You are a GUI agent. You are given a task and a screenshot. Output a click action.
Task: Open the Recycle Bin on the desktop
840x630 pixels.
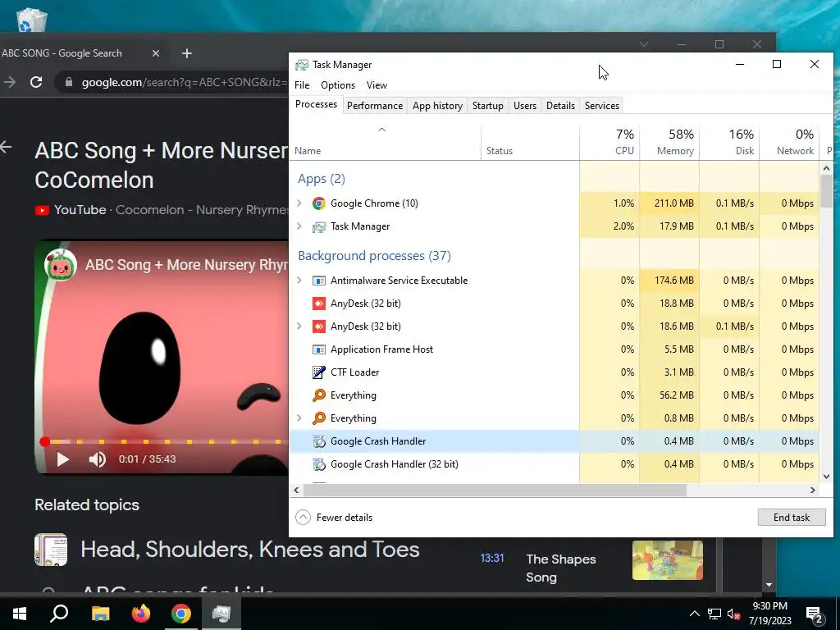click(32, 19)
